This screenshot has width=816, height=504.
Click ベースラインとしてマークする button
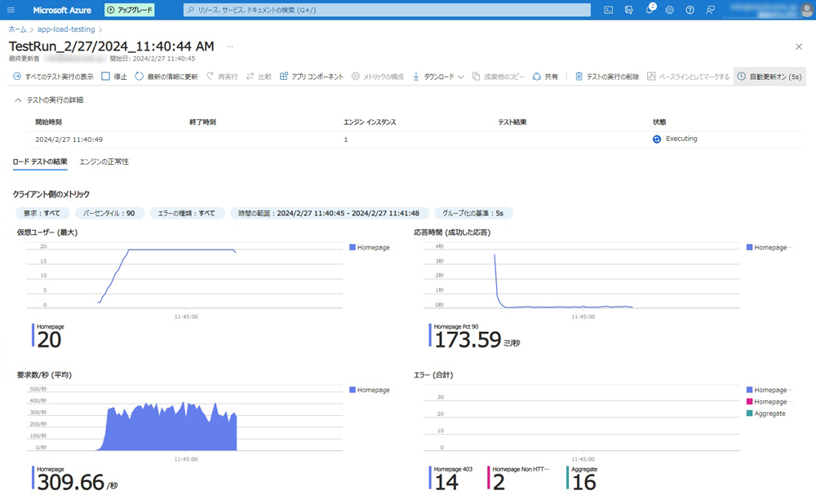click(688, 77)
